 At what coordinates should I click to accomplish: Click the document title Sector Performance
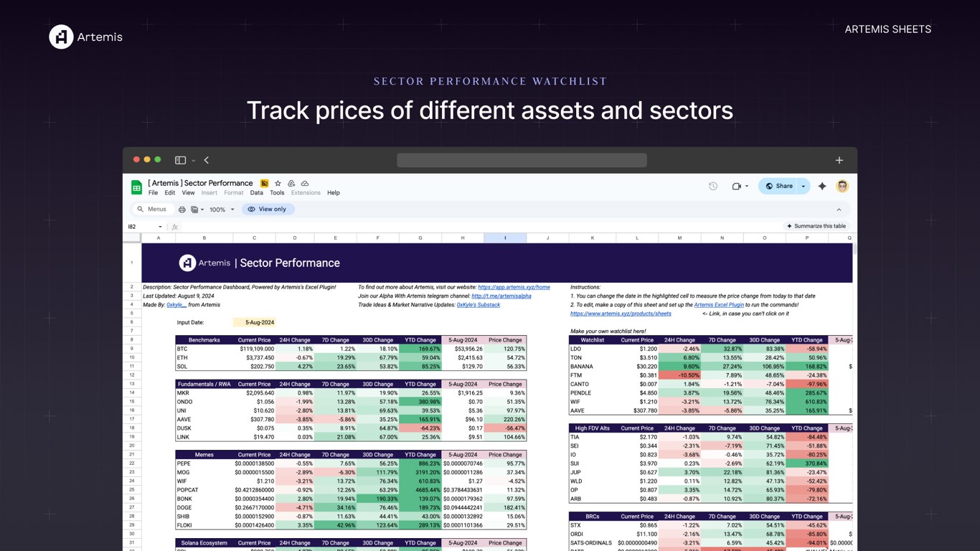tap(200, 183)
